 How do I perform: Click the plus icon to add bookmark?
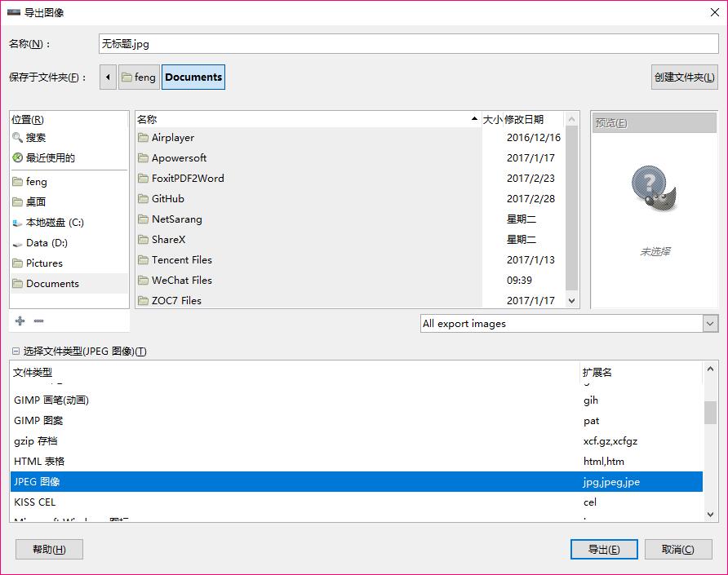click(20, 321)
